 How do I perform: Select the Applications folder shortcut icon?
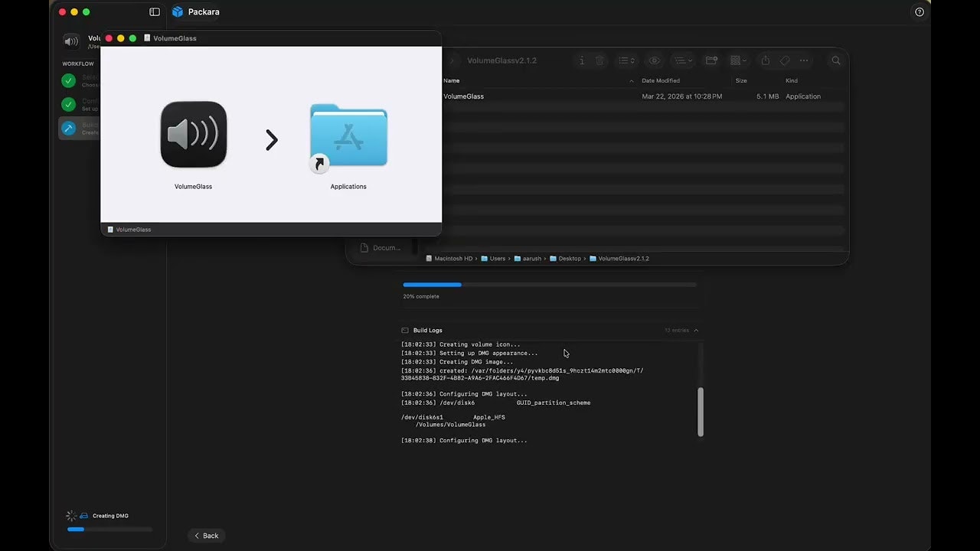(348, 138)
